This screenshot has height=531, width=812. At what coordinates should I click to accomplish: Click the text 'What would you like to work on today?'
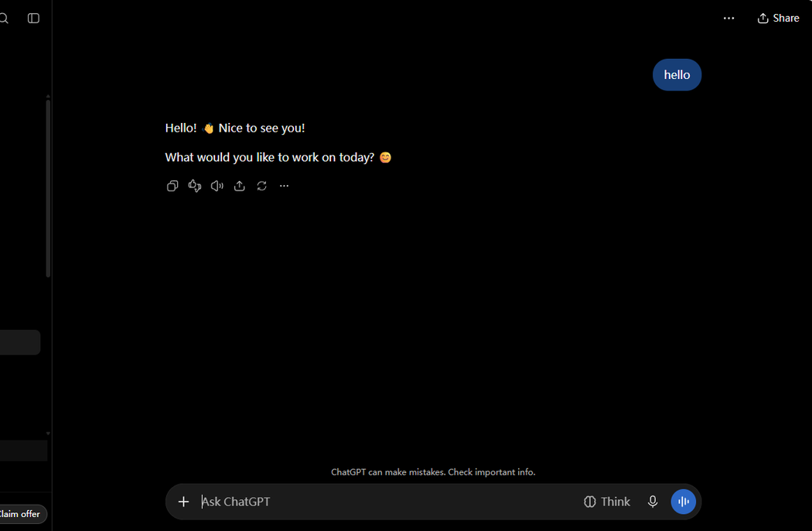click(269, 157)
